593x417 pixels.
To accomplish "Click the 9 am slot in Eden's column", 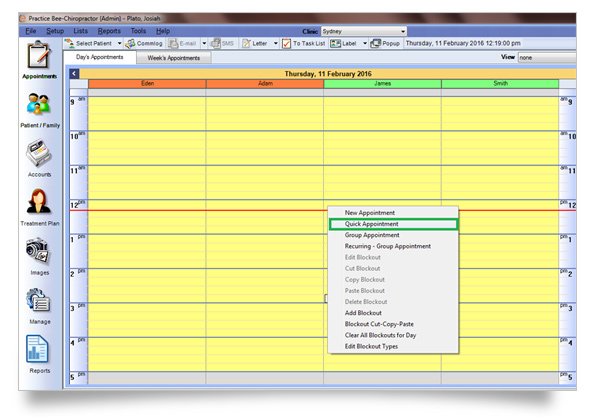I will (x=147, y=114).
